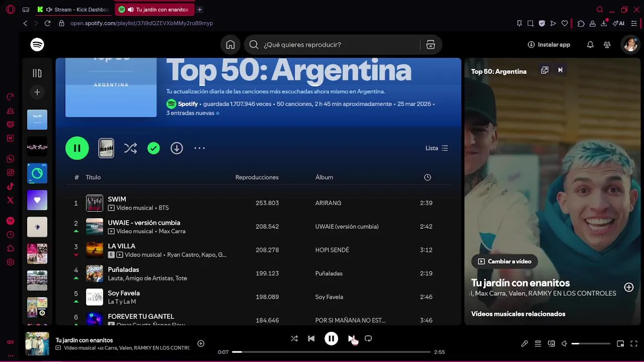This screenshot has height=362, width=644.
Task: Seek in the song progress bar
Action: [331, 352]
